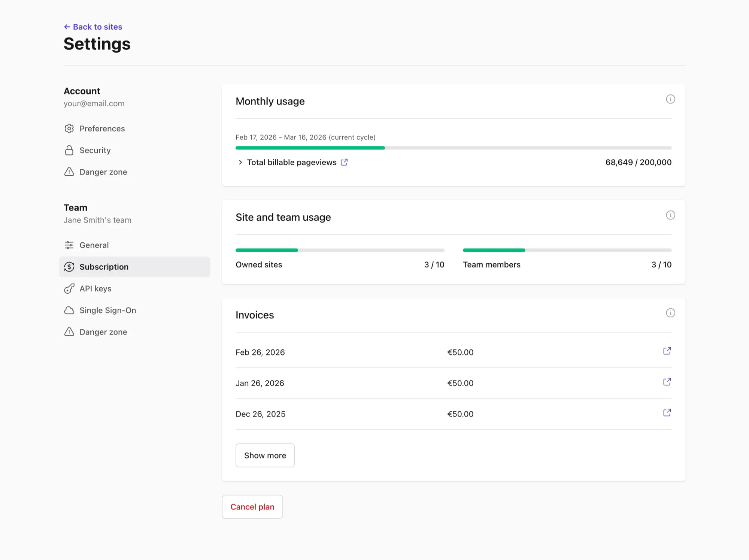Open the account Danger zone section

[103, 172]
